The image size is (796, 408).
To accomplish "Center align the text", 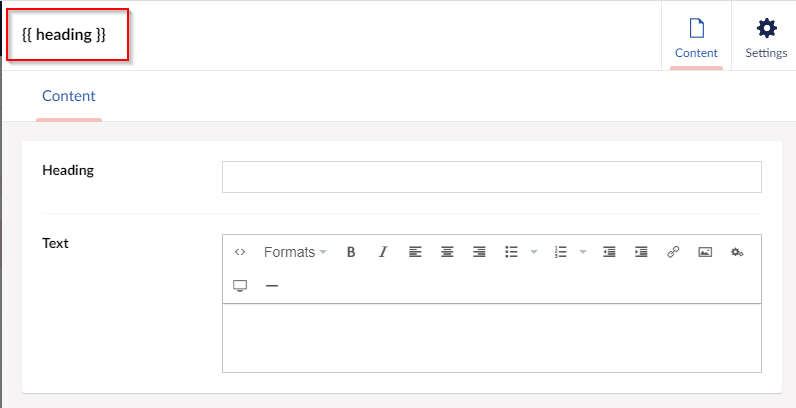I will tap(447, 252).
